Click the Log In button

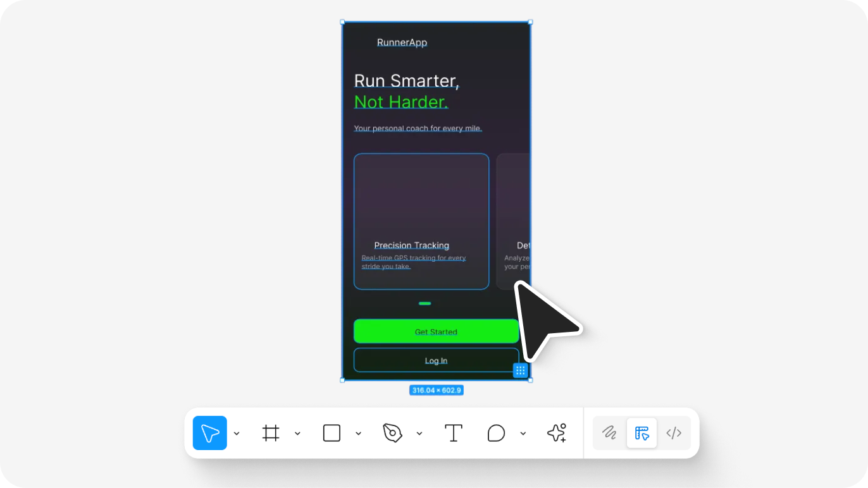tap(436, 360)
